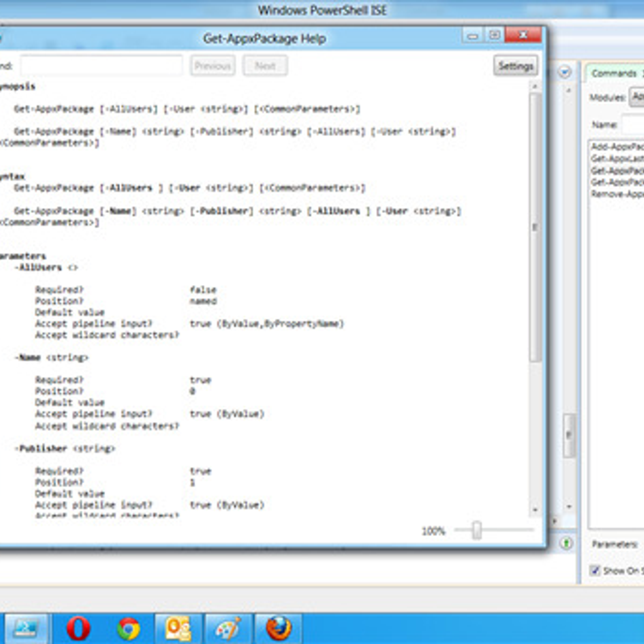
Task: Click the Name input field in Commands pane
Action: pos(633,124)
